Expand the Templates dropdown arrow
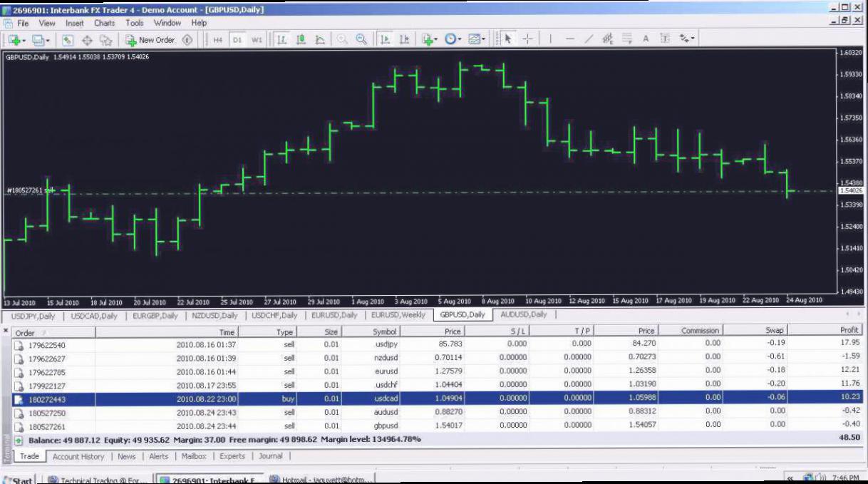868x484 pixels. tap(485, 40)
